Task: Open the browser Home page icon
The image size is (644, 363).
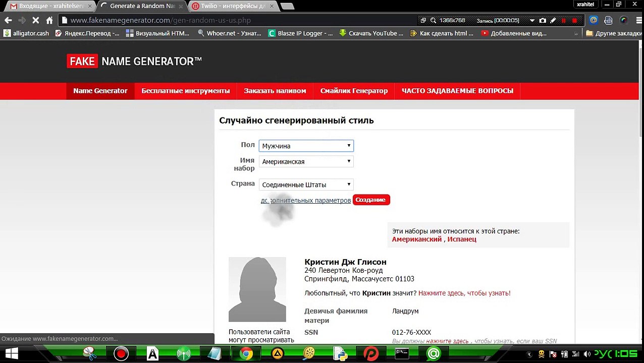Action: click(49, 20)
